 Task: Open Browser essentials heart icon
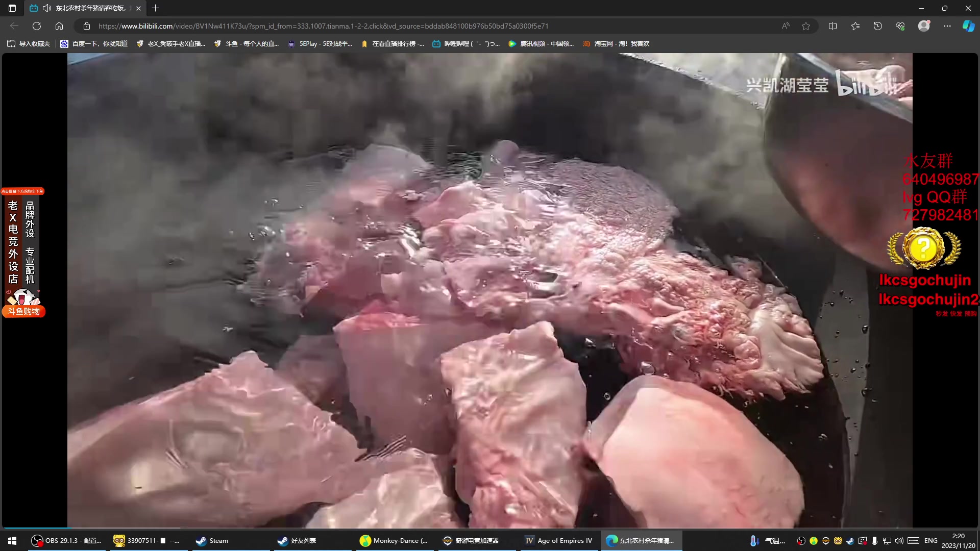[x=900, y=26]
